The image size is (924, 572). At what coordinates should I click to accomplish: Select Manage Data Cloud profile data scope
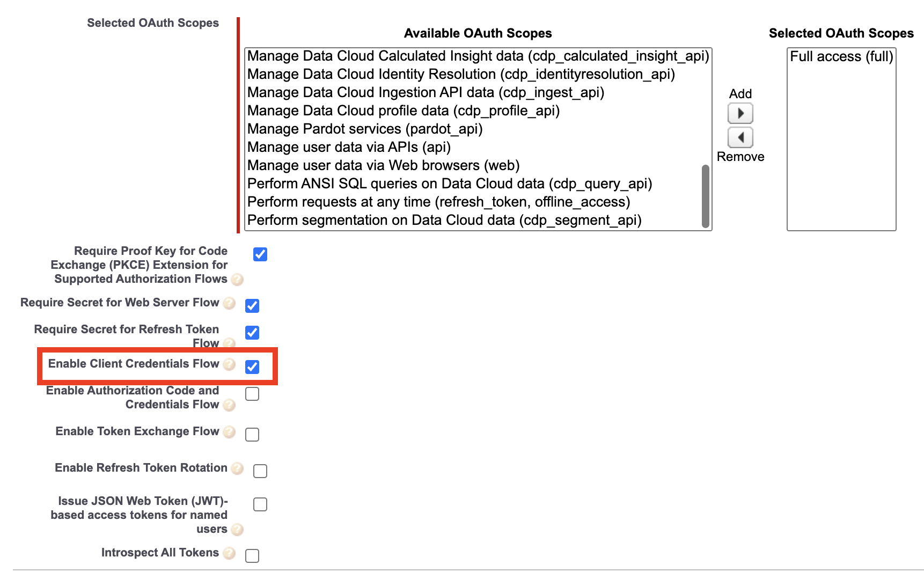point(403,111)
